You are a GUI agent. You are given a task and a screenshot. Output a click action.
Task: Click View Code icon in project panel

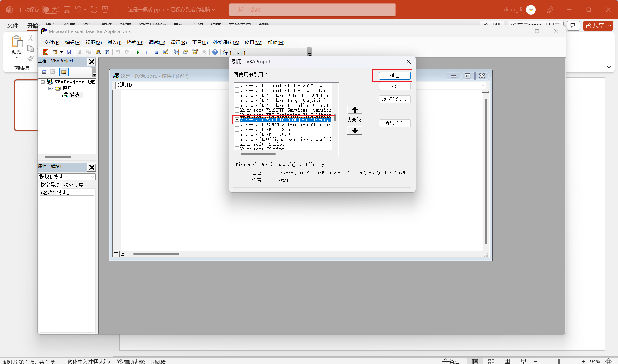[44, 72]
